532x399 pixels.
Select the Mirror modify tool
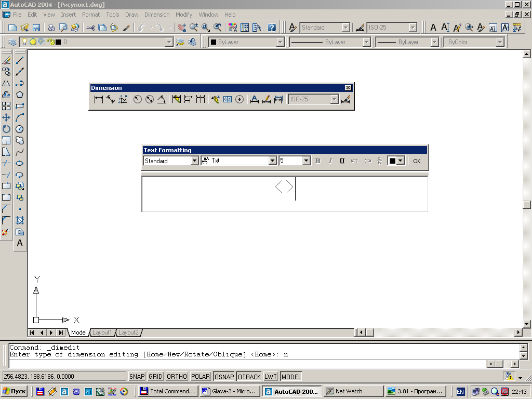6,83
